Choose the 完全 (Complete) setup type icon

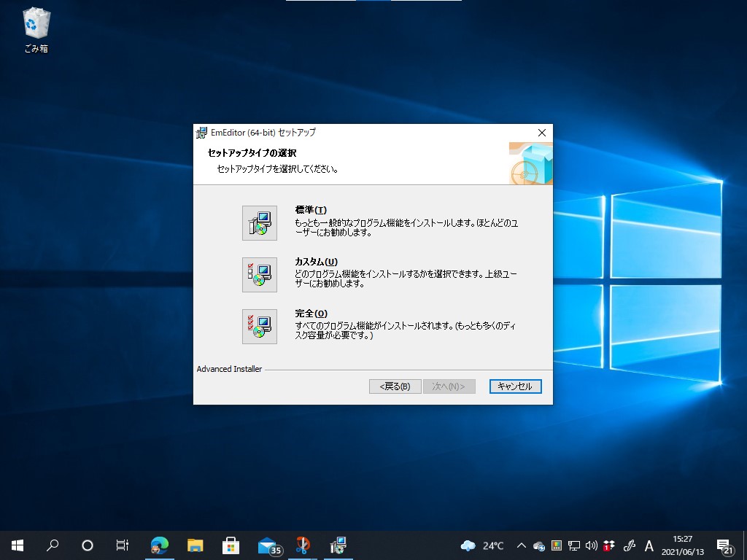[x=260, y=327]
